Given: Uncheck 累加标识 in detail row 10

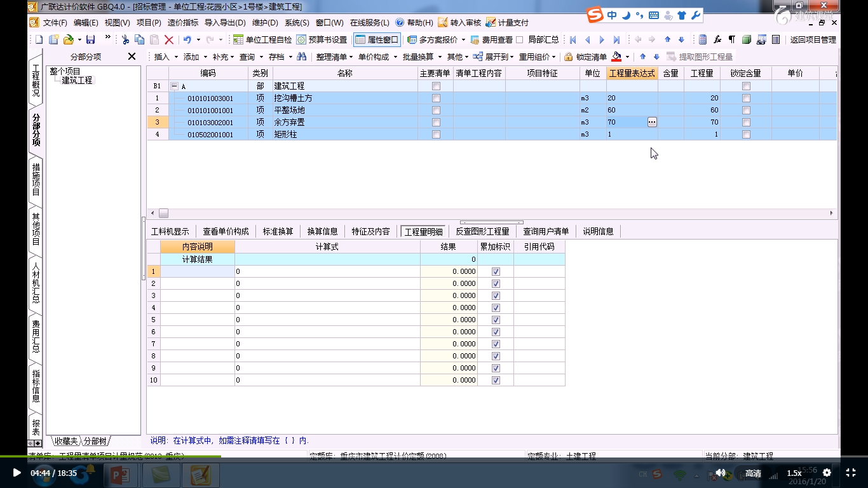Looking at the screenshot, I should pyautogui.click(x=496, y=380).
